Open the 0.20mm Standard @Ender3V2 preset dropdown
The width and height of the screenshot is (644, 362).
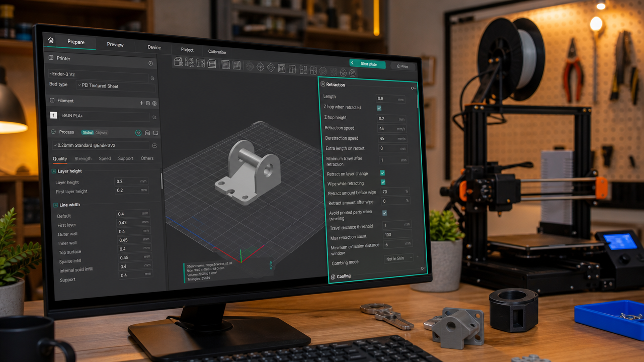point(101,145)
